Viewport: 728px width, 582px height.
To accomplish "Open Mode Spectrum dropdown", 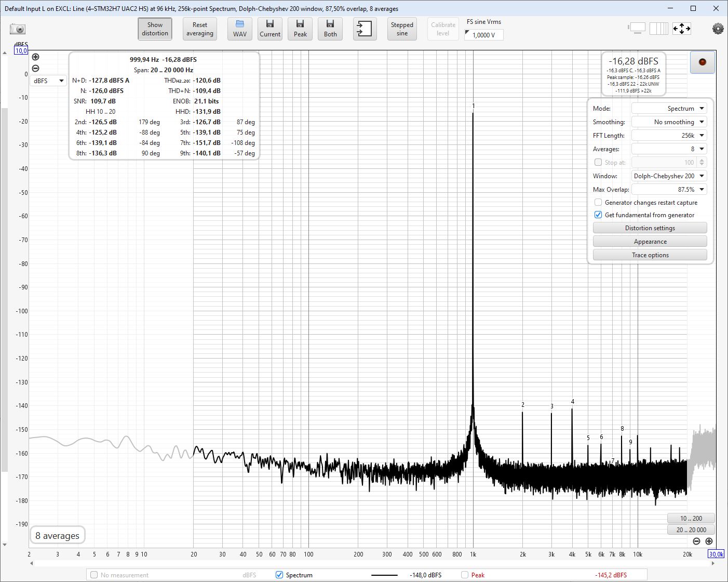I will click(669, 109).
